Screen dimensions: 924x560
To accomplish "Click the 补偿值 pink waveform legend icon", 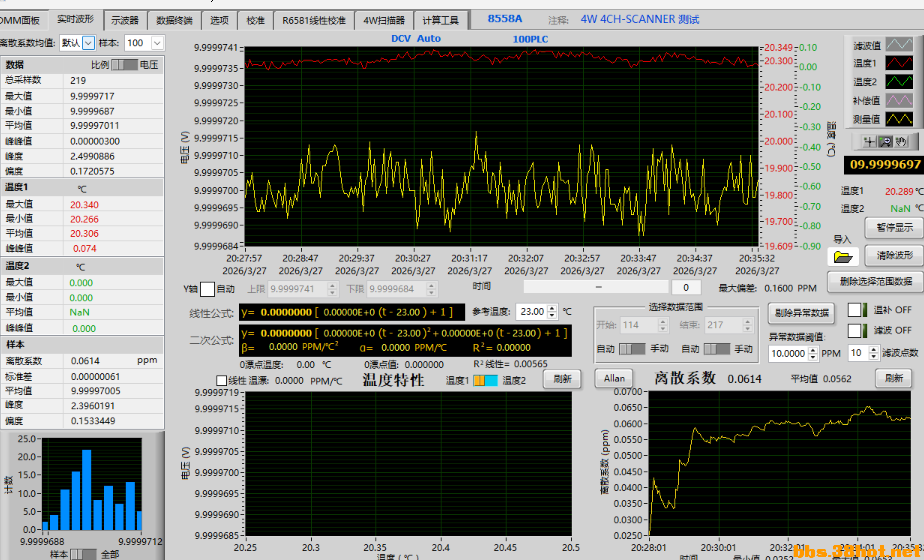I will 899,100.
